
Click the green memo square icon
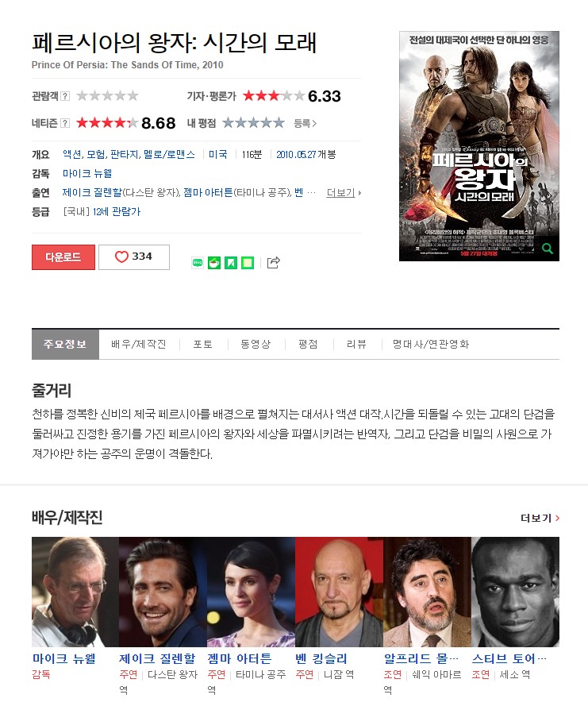[248, 263]
